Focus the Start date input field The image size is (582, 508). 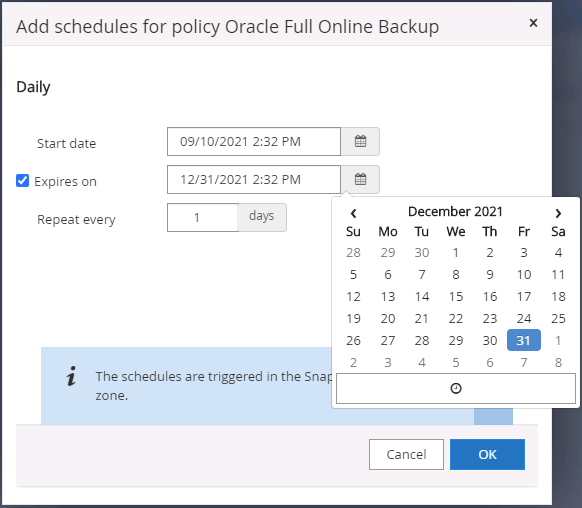[254, 141]
